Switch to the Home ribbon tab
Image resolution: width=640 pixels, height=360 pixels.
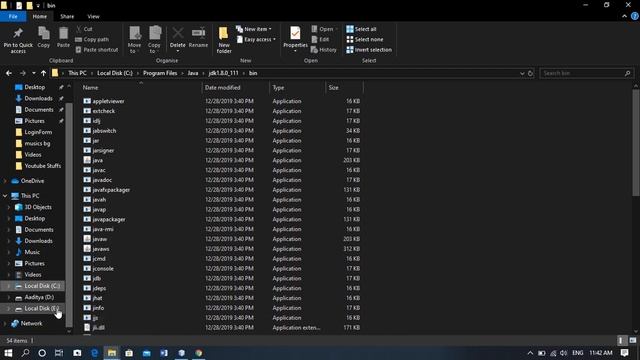point(40,16)
